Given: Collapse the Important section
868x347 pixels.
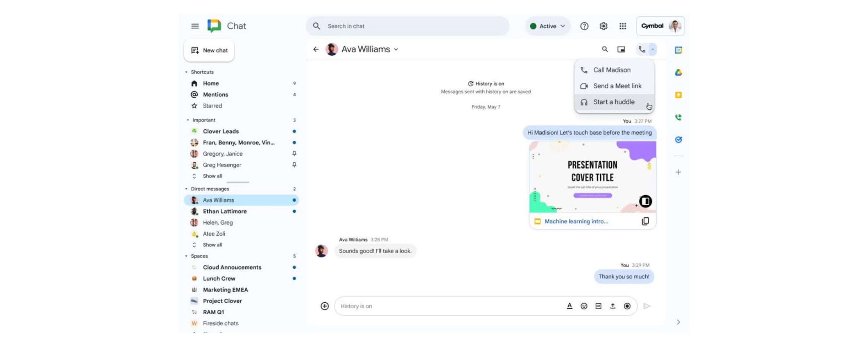Looking at the screenshot, I should click(188, 120).
